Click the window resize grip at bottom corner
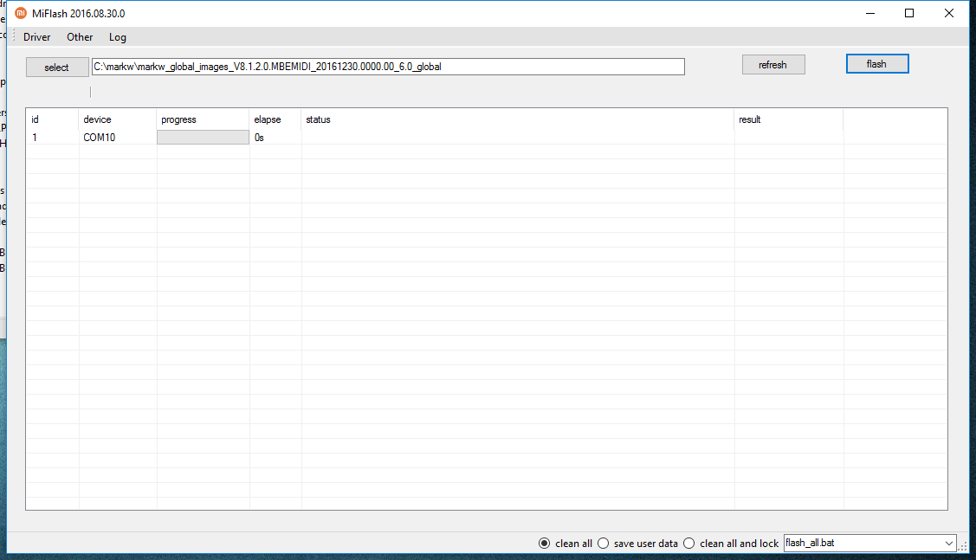Viewport: 976px width, 560px height. (x=964, y=545)
